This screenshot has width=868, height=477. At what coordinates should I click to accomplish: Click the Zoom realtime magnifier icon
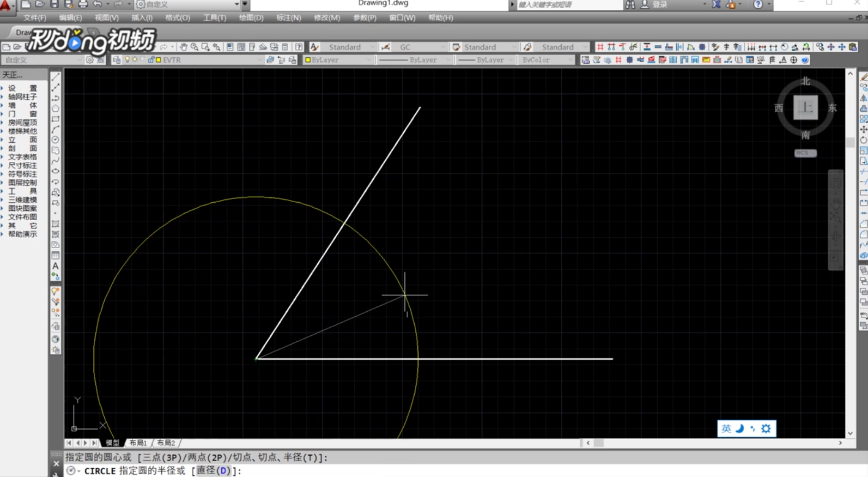click(x=195, y=47)
